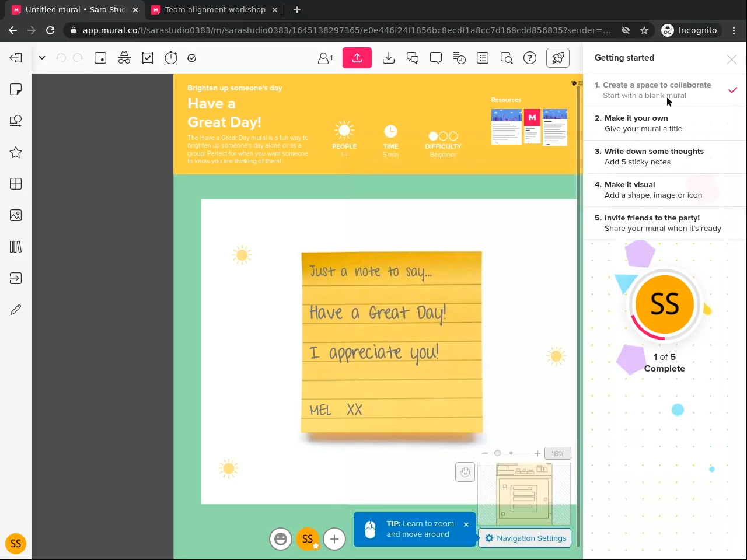Open Navigation Settings options
Screen dimensions: 747x560
pos(525,538)
